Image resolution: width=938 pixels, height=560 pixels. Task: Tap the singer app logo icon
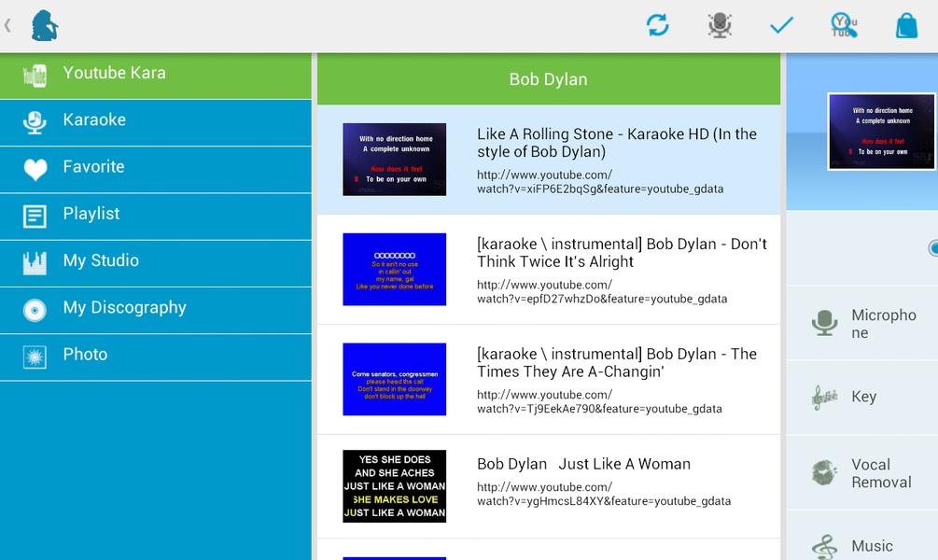click(x=45, y=26)
